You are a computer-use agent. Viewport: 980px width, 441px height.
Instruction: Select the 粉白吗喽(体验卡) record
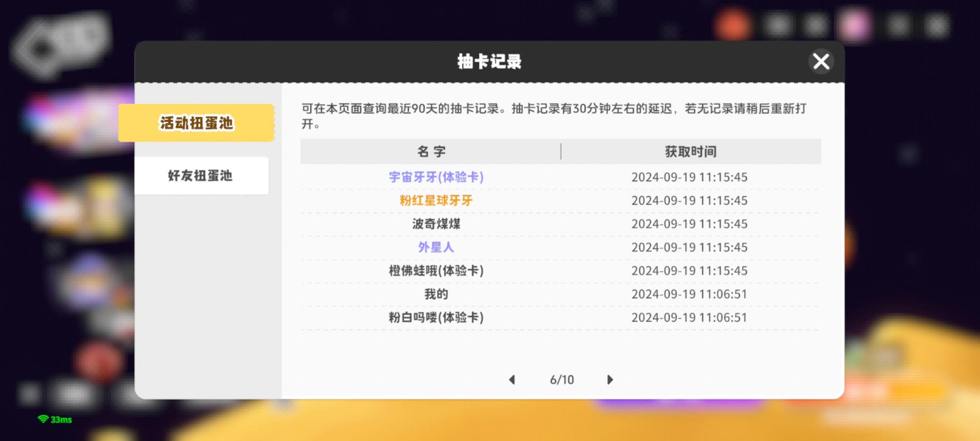coord(436,317)
